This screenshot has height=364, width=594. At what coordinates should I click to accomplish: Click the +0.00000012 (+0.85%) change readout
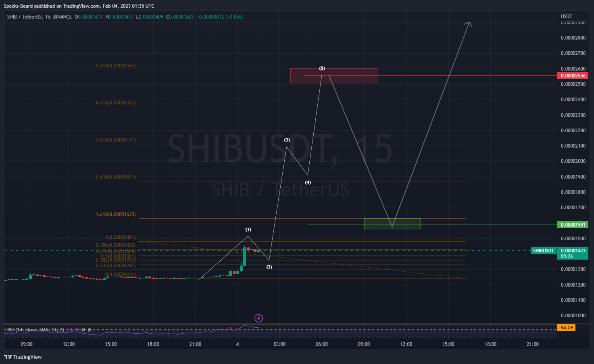pos(220,17)
